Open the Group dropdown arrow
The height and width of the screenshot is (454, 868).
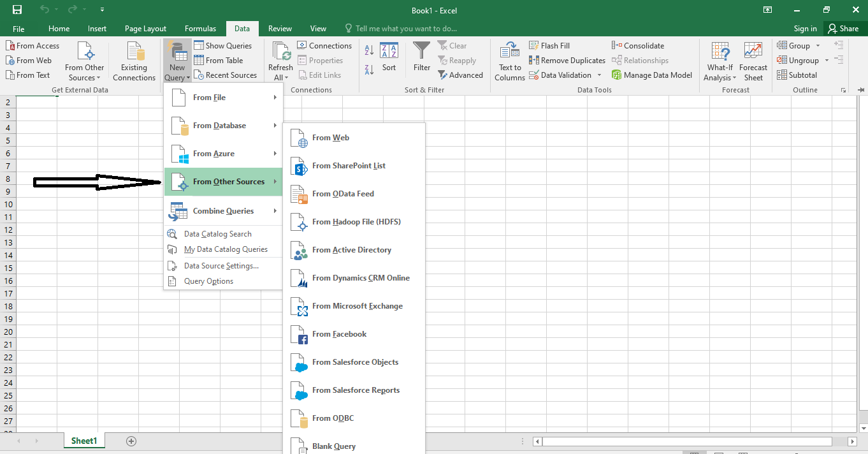(817, 45)
